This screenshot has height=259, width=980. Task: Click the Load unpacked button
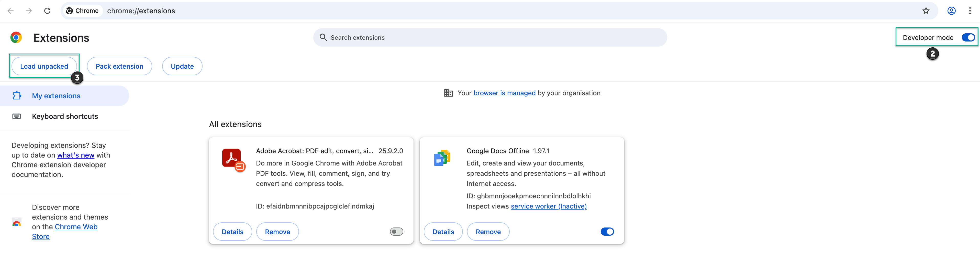click(44, 66)
